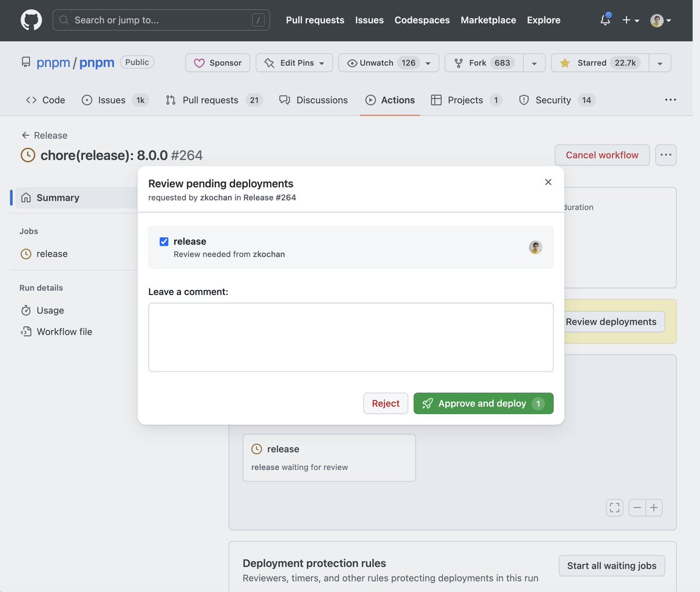Open Marketplace in the top navigation
Viewport: 700px width, 592px height.
pos(488,20)
